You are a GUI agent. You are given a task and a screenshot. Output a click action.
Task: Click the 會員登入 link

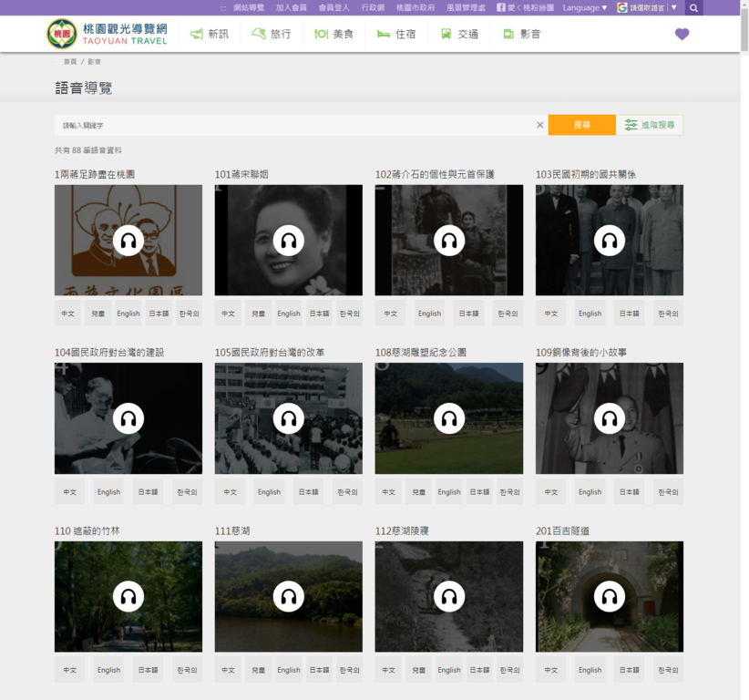[x=333, y=8]
